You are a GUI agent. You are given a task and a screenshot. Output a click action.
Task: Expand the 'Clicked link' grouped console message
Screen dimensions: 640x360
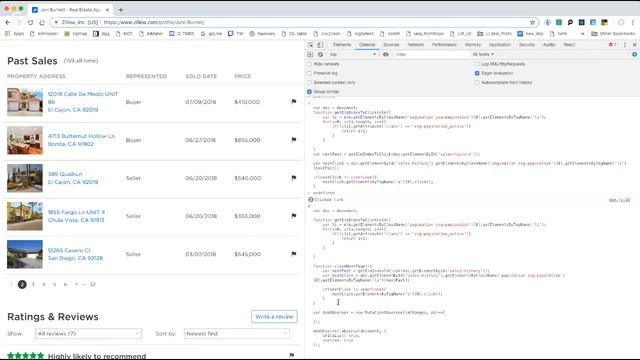coord(311,200)
